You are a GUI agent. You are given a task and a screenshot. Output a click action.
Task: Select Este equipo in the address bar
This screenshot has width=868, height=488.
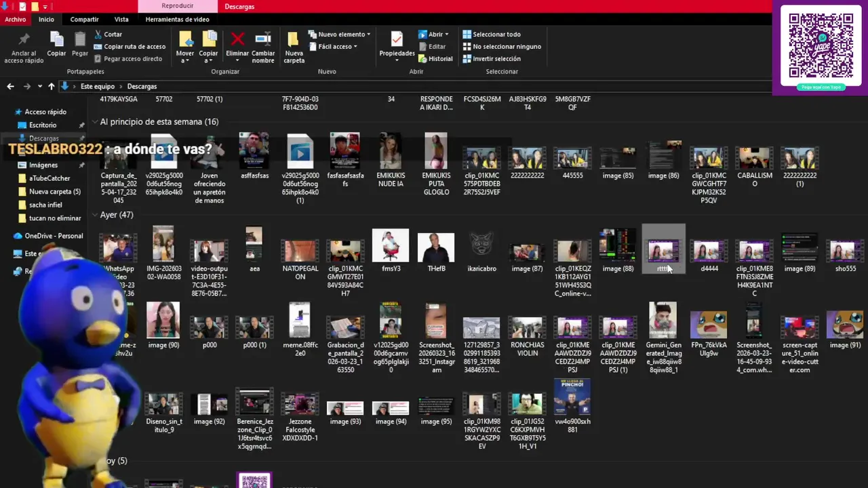click(98, 86)
